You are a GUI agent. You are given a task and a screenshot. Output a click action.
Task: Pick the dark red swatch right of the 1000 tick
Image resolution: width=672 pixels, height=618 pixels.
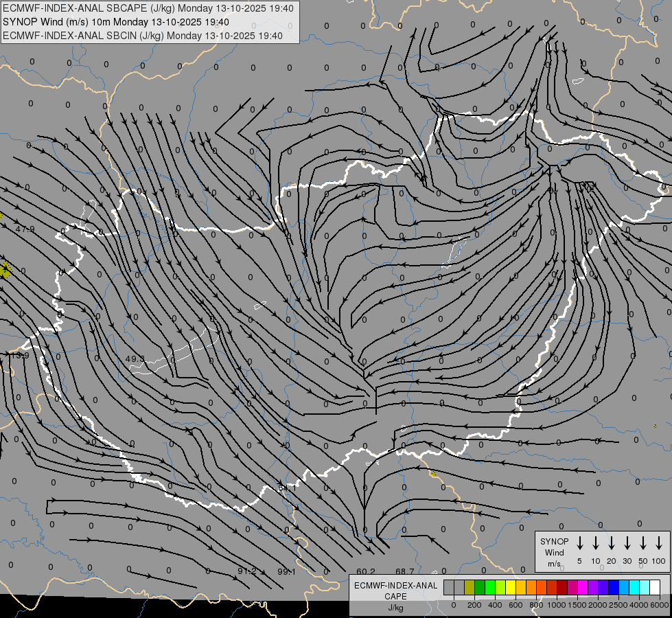tap(562, 587)
